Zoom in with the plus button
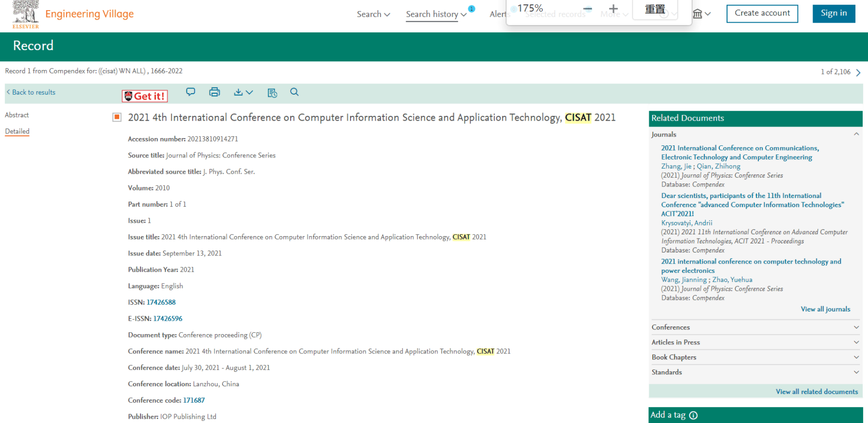The image size is (868, 423). 613,9
